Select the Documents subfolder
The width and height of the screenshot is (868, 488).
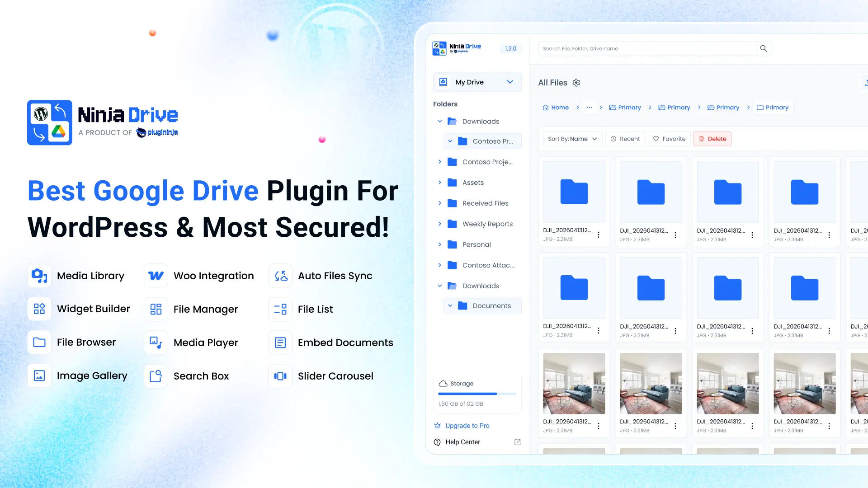pyautogui.click(x=482, y=306)
